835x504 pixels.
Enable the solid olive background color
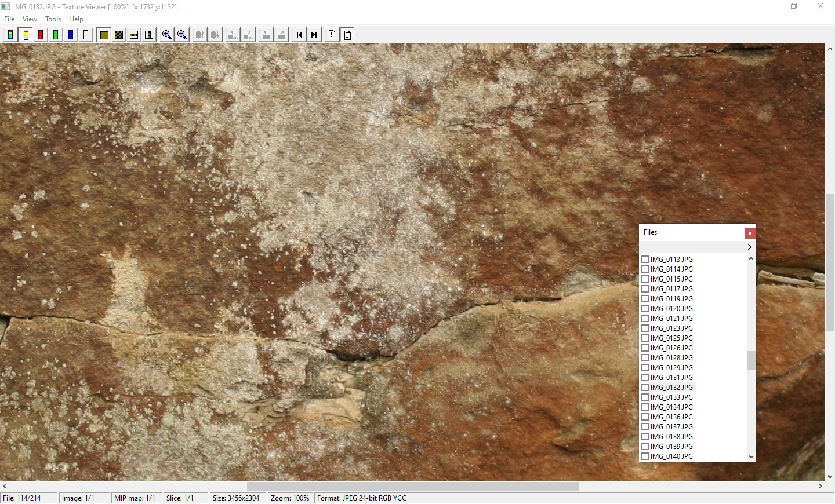[104, 35]
